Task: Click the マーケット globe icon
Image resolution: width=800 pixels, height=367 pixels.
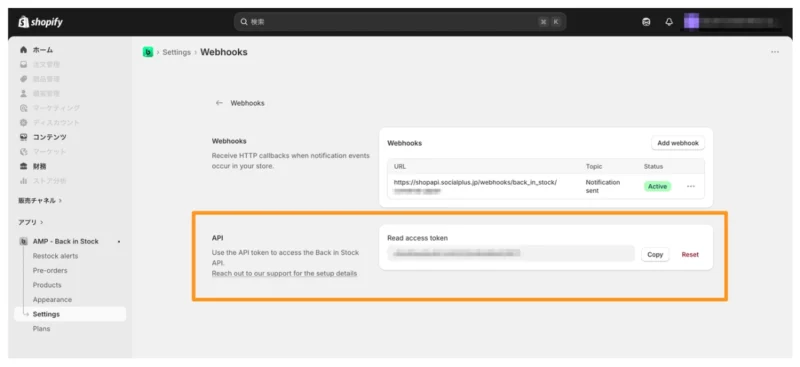Action: [x=23, y=152]
